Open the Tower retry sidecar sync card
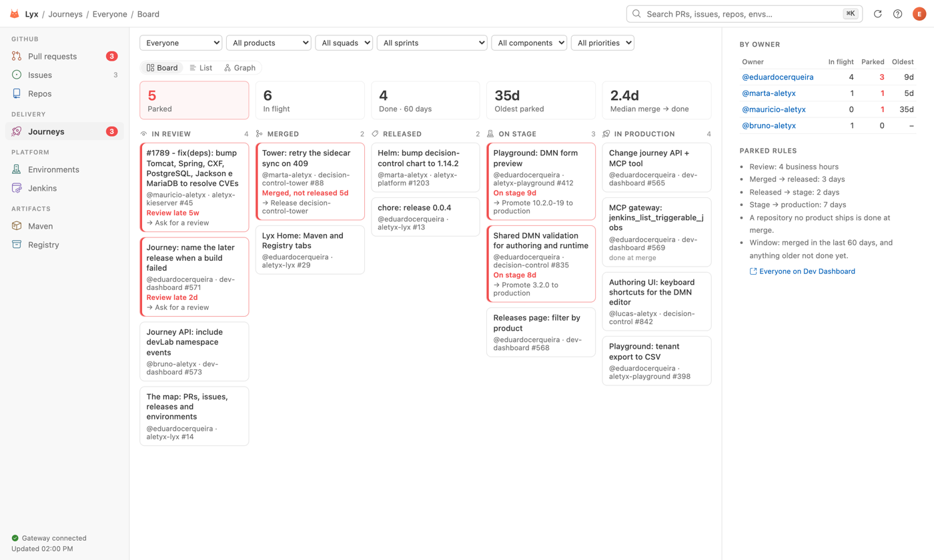This screenshot has height=560, width=934. tap(310, 181)
